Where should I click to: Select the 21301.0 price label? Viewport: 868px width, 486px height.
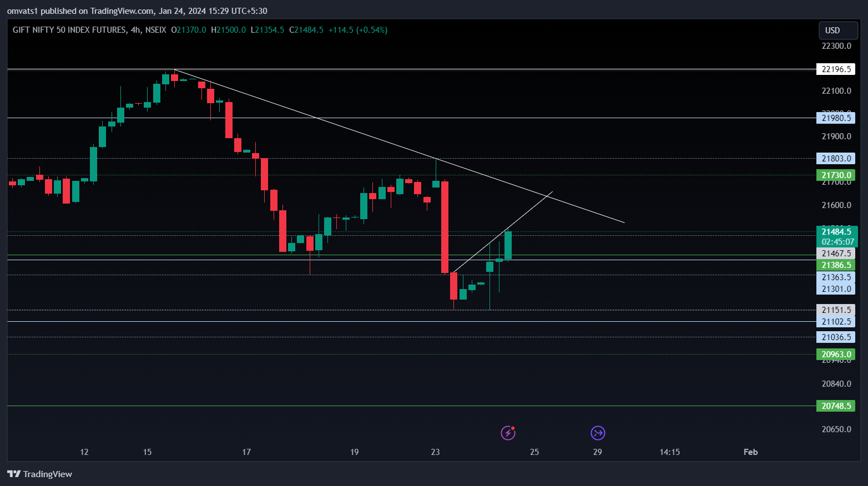click(x=836, y=289)
